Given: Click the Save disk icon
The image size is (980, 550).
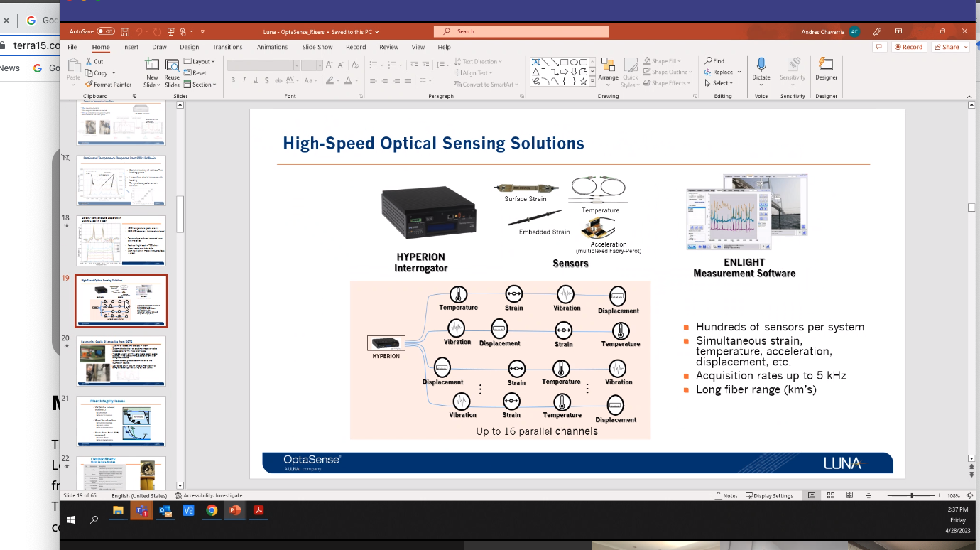Looking at the screenshot, I should 125,32.
